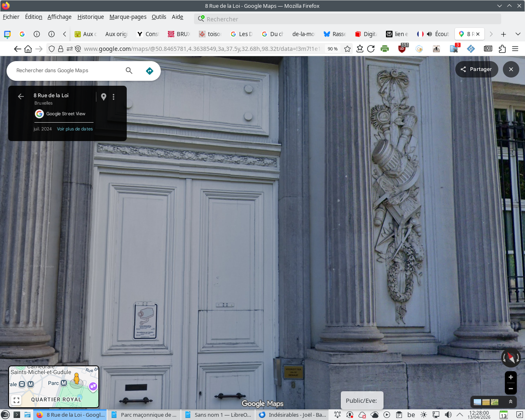Viewport: 525px width, 420px height.
Task: Open the list-all-tabs dropdown arrow
Action: click(518, 34)
